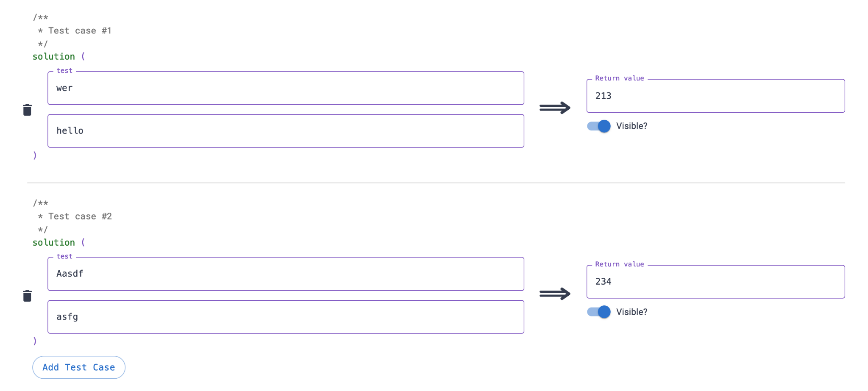Click the first green 'solution' function name
Viewport: 868px width, 391px height.
pyautogui.click(x=54, y=56)
